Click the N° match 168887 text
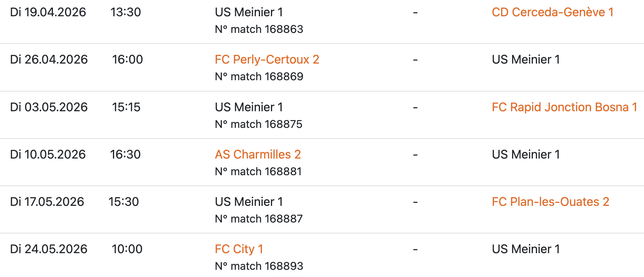The width and height of the screenshot is (644, 277). click(259, 219)
